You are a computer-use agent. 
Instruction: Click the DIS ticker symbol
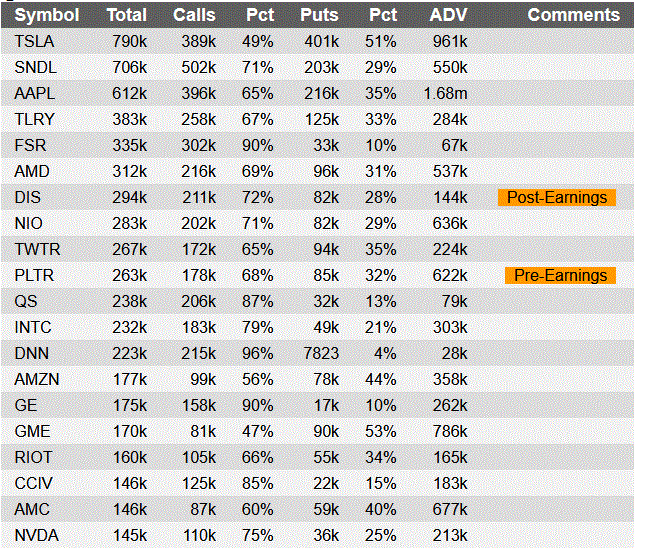(28, 197)
